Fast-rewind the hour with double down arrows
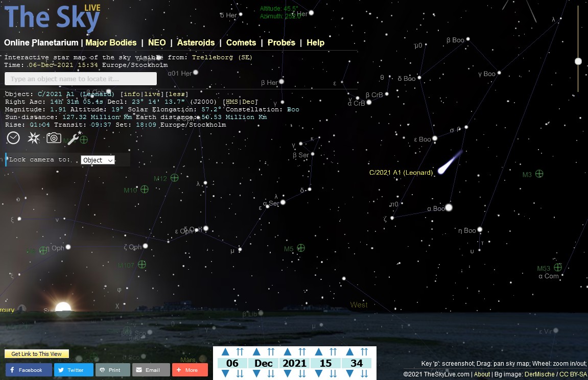This screenshot has height=380, width=588. 333,374
